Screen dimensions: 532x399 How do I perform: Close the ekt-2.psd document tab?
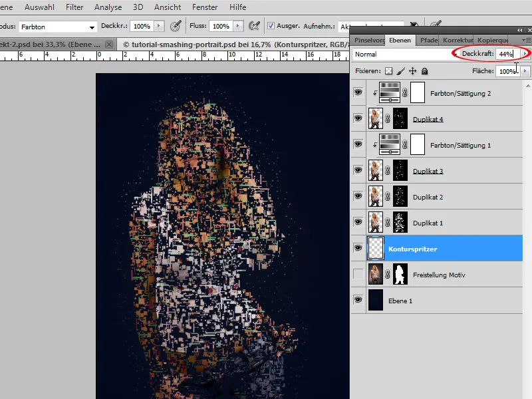coord(109,45)
